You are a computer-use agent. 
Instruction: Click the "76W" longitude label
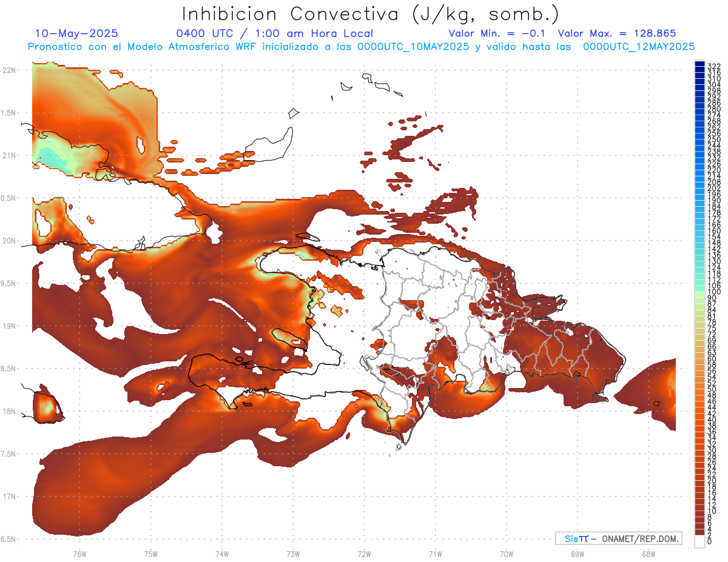[79, 554]
